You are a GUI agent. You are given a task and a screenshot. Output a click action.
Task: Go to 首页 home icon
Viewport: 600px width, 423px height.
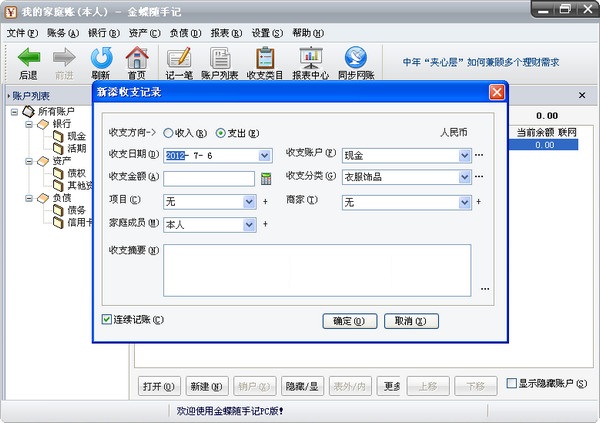pos(136,58)
